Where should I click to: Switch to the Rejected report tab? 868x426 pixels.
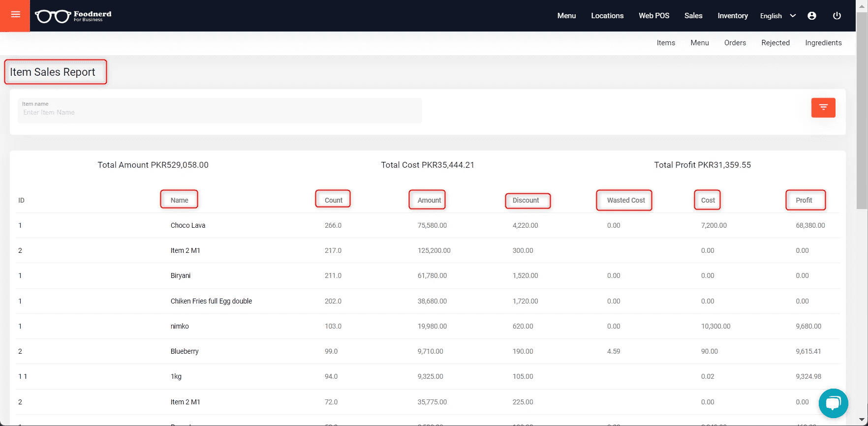click(x=775, y=43)
